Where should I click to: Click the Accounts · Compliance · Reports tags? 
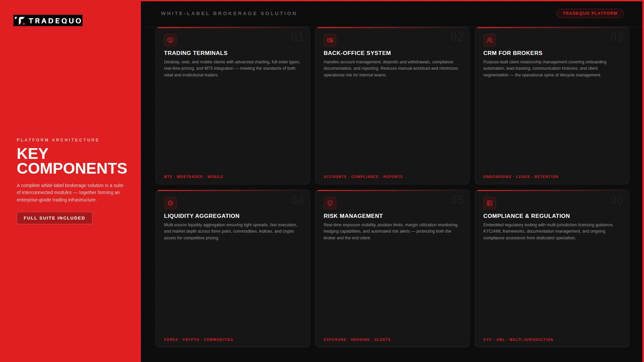point(363,177)
